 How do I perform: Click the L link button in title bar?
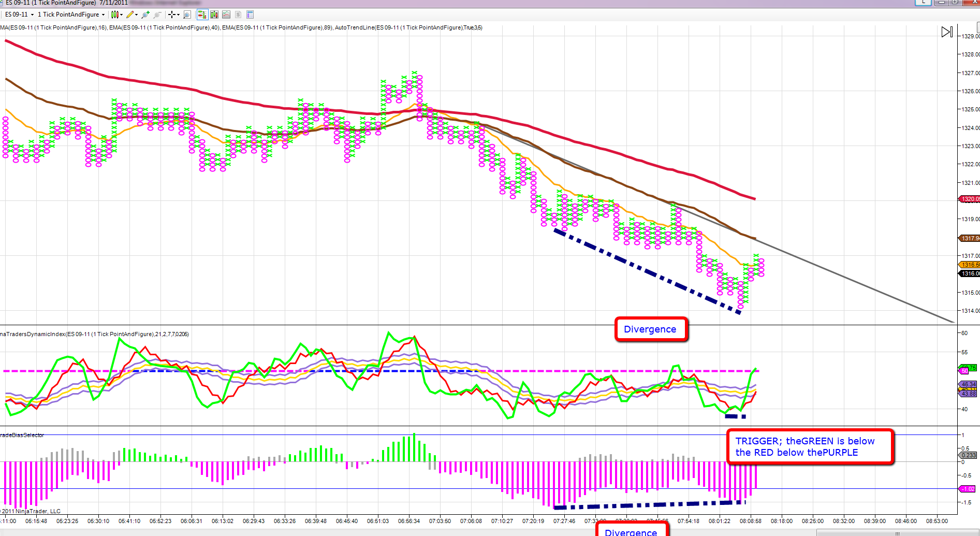pyautogui.click(x=923, y=3)
